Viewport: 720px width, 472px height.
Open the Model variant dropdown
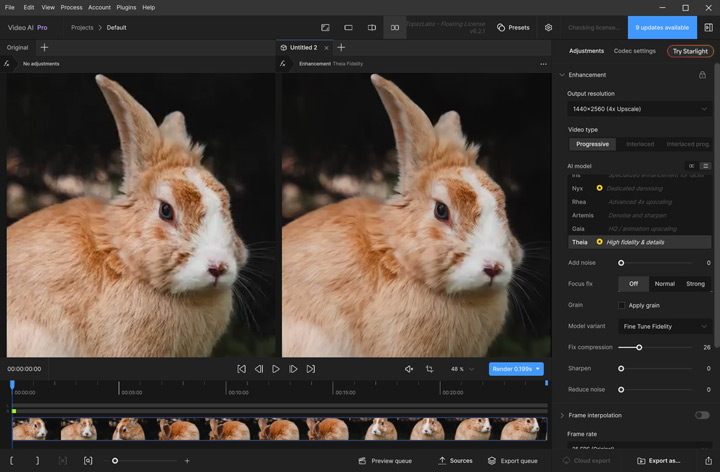tap(664, 326)
